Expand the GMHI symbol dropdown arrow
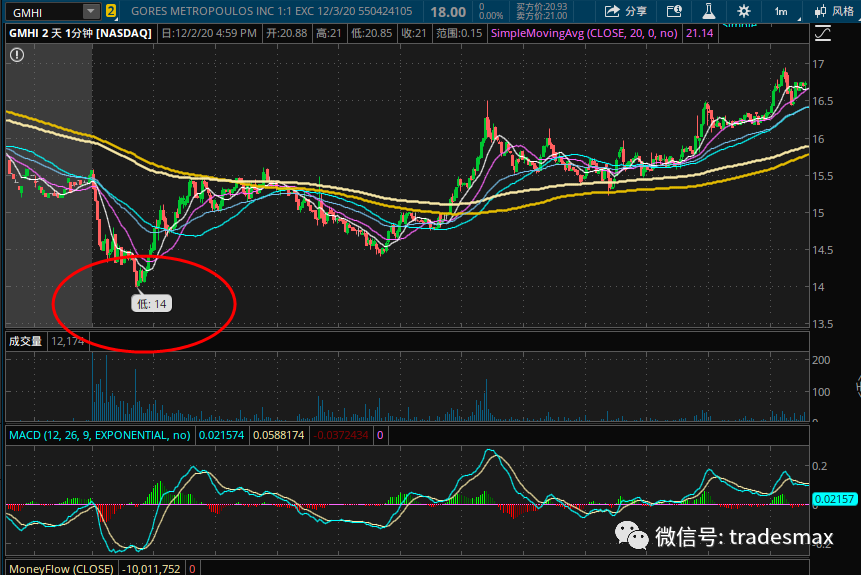 tap(91, 11)
